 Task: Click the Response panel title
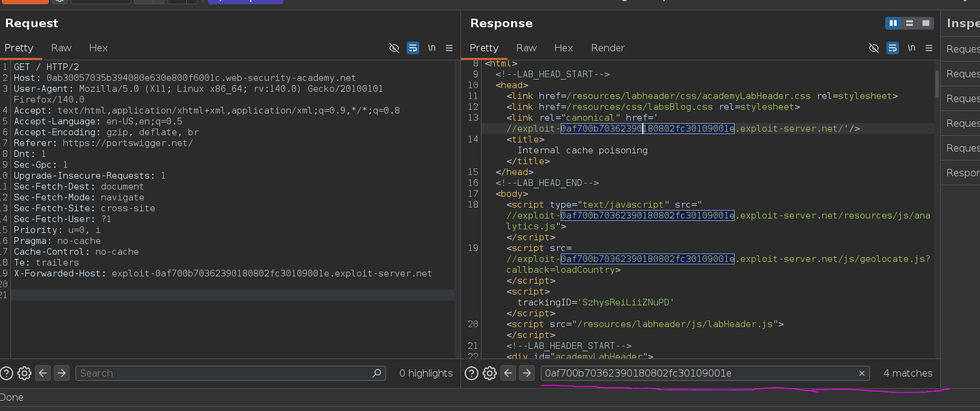501,23
